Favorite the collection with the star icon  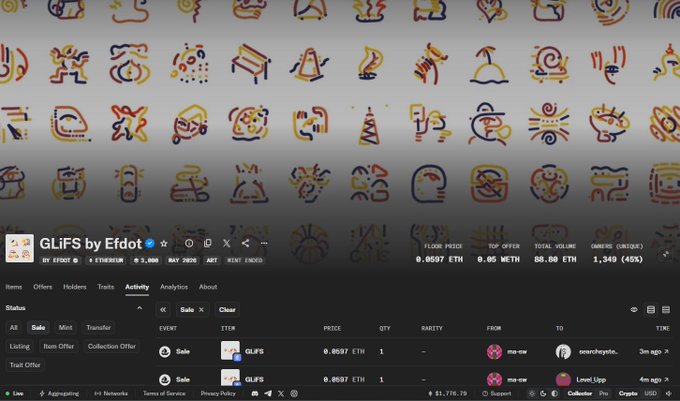(x=164, y=244)
